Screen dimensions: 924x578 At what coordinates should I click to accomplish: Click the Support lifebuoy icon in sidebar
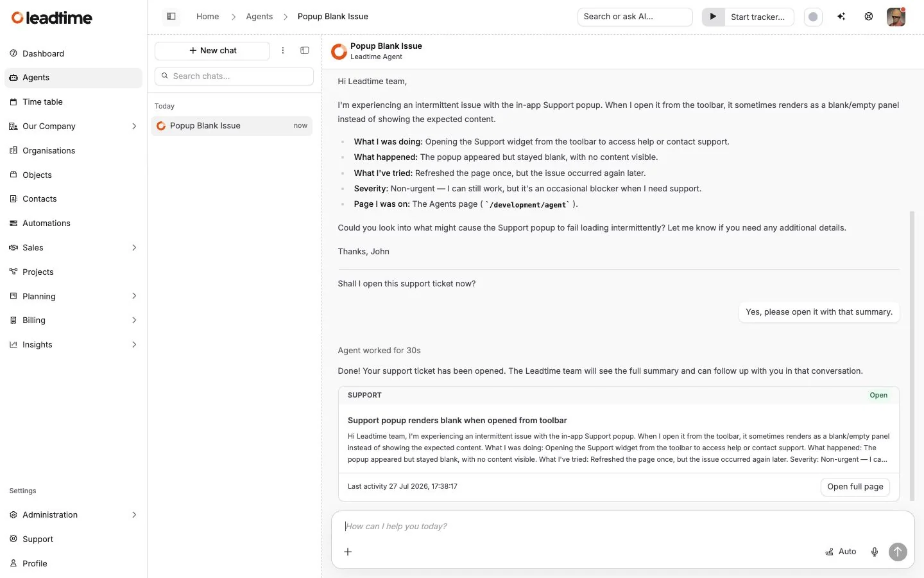[13, 539]
